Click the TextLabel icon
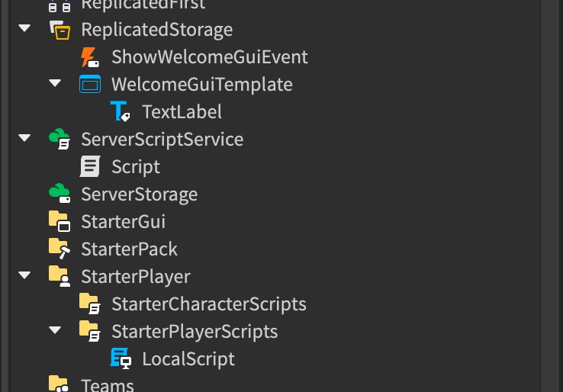 coord(121,111)
